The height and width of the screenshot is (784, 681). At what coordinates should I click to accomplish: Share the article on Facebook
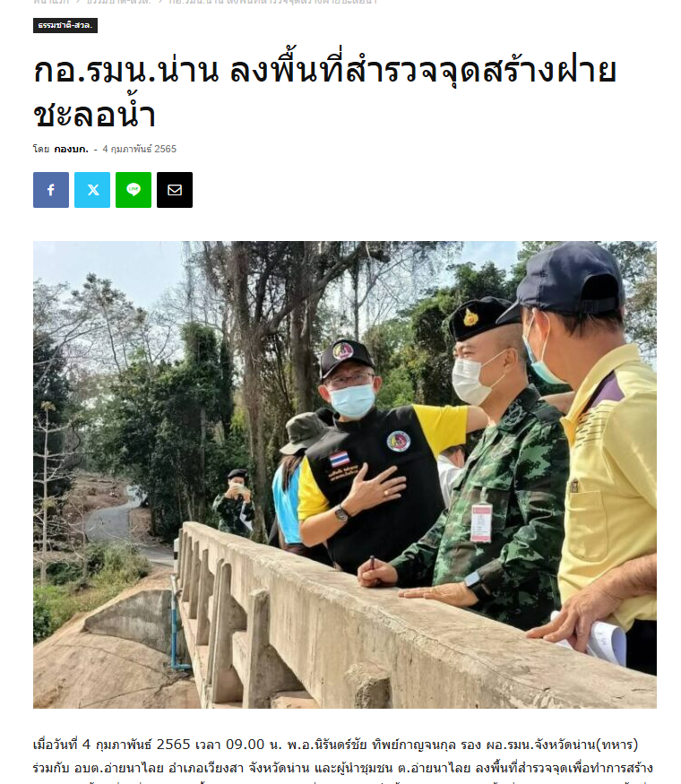[x=51, y=190]
